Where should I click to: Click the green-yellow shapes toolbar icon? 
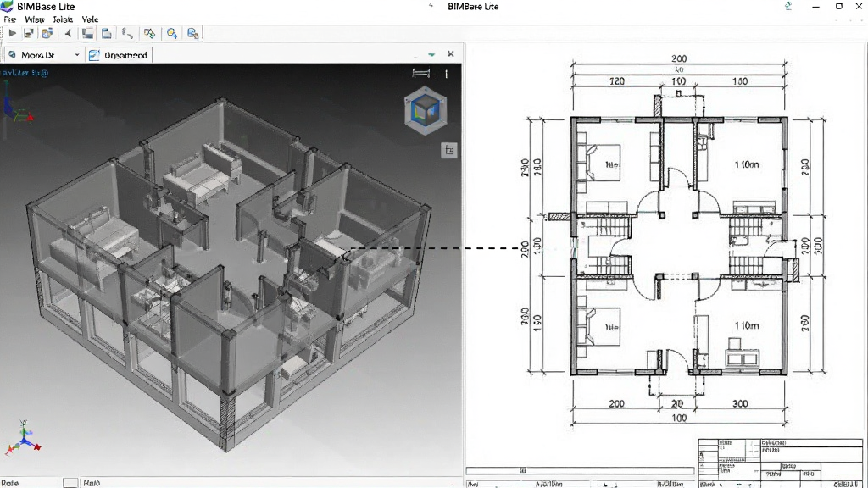point(149,34)
